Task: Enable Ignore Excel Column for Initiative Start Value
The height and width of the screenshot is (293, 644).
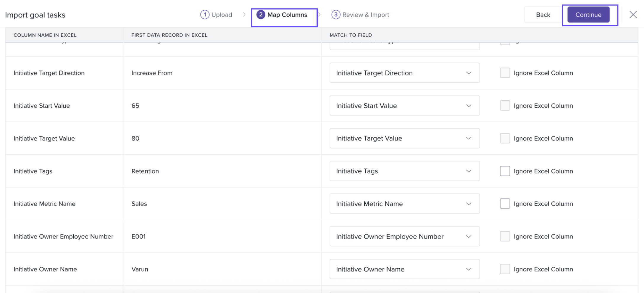Action: [x=505, y=106]
